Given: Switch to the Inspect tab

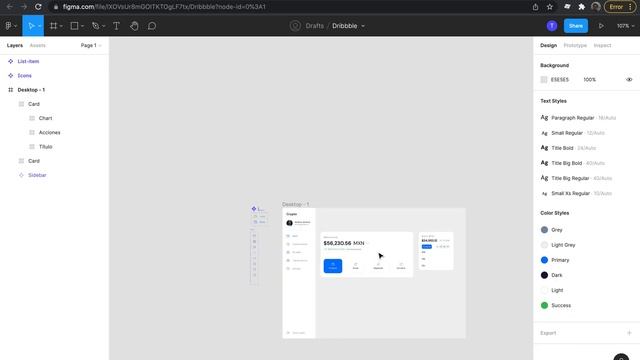Looking at the screenshot, I should 602,45.
